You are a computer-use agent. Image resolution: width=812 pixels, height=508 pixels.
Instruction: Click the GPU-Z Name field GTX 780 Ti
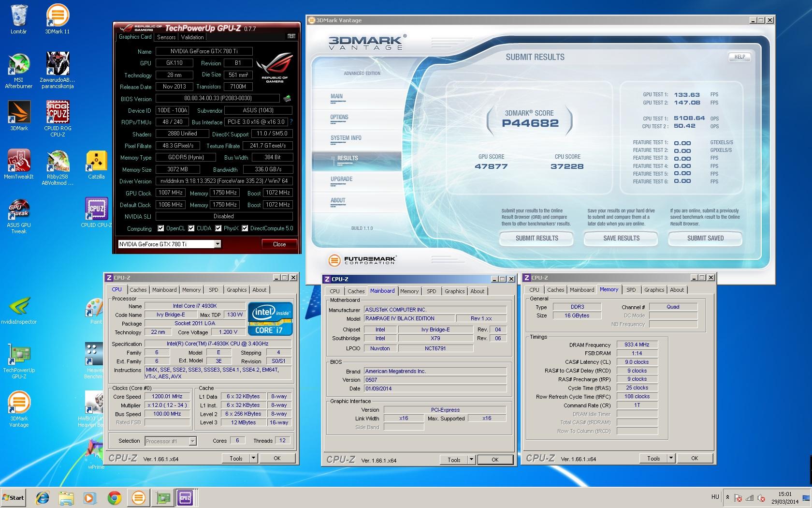(x=204, y=51)
